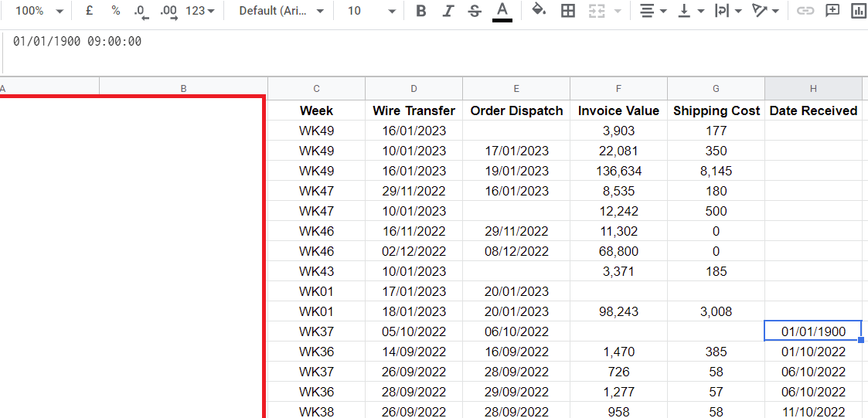Open text wrapping dropdown
Image resolution: width=868 pixels, height=418 pixels.
pos(728,11)
